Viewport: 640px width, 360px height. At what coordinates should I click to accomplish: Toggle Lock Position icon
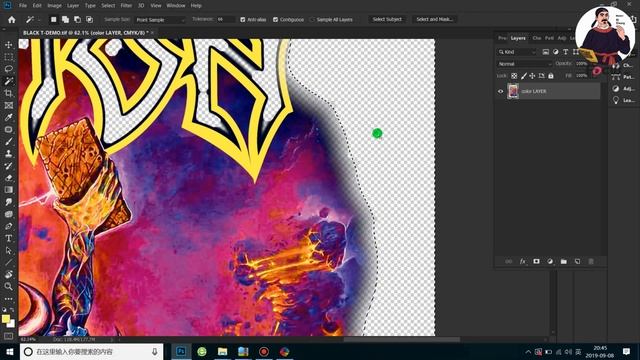(532, 76)
